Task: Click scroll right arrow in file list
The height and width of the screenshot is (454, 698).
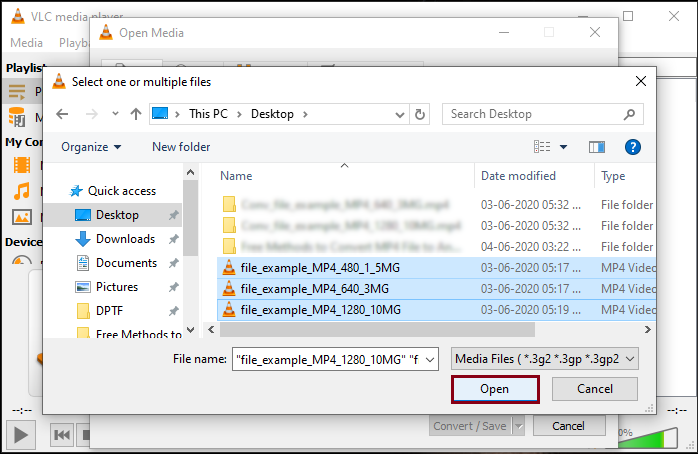Action: pyautogui.click(x=648, y=330)
